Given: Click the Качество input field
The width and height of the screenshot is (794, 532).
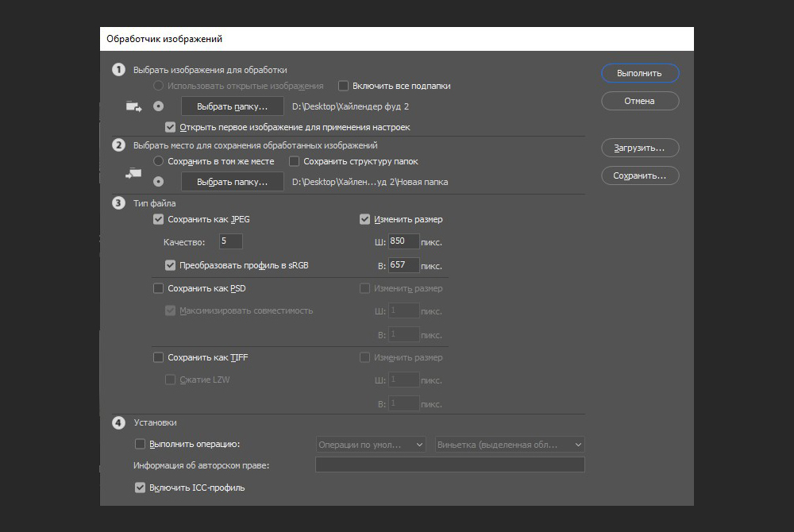Looking at the screenshot, I should [x=231, y=241].
